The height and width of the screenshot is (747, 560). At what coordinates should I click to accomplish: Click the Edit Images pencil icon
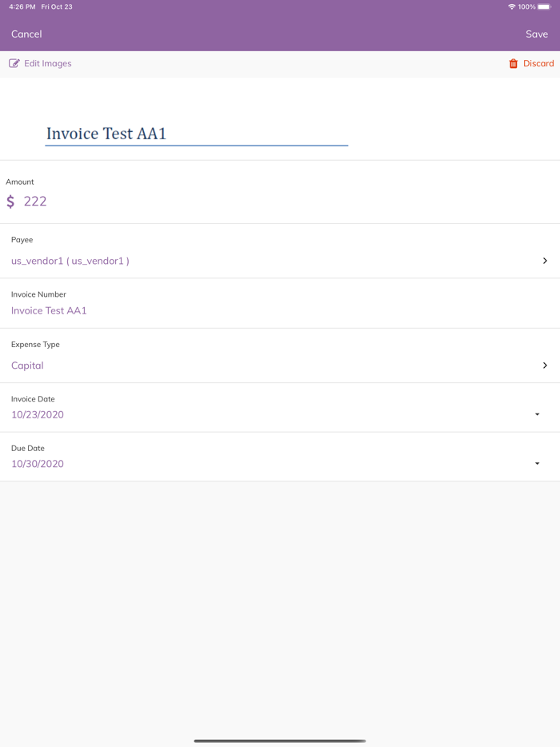point(14,63)
